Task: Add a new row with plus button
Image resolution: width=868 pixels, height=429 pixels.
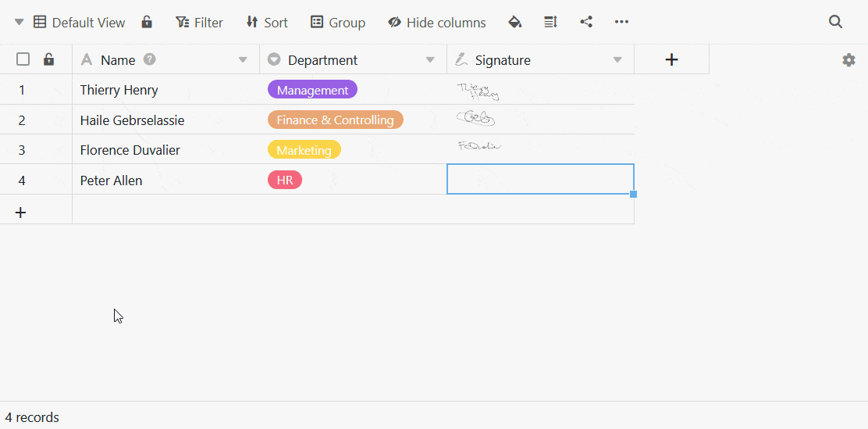Action: click(x=20, y=213)
